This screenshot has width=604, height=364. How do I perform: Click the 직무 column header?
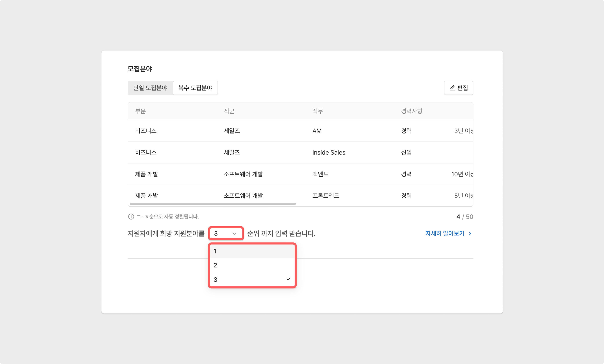click(317, 111)
